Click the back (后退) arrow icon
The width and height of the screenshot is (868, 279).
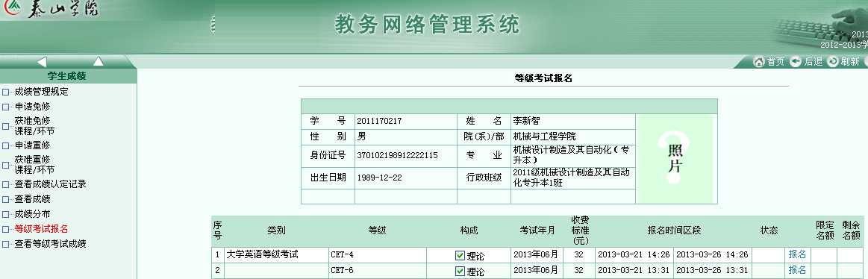coord(796,61)
